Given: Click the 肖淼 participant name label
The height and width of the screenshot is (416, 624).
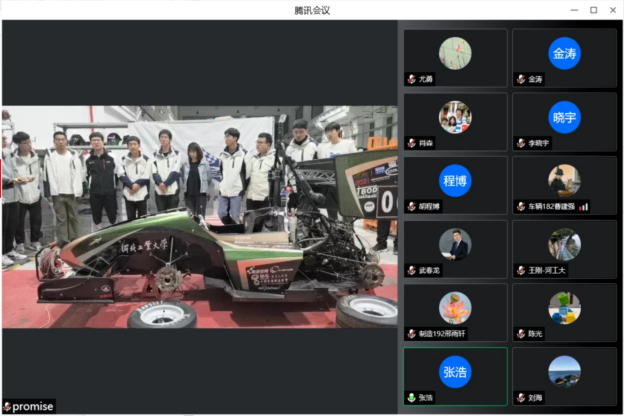Looking at the screenshot, I should (x=427, y=143).
